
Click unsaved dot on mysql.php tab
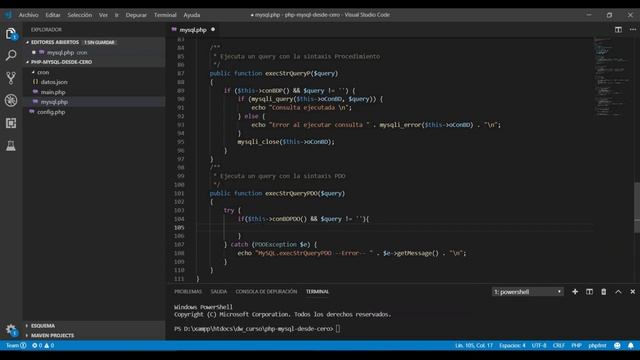213,29
